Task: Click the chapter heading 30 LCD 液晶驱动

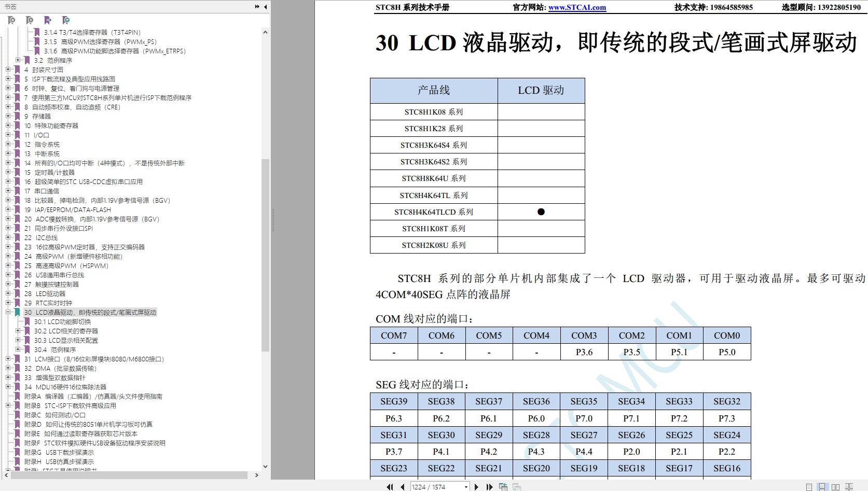Action: [x=616, y=43]
